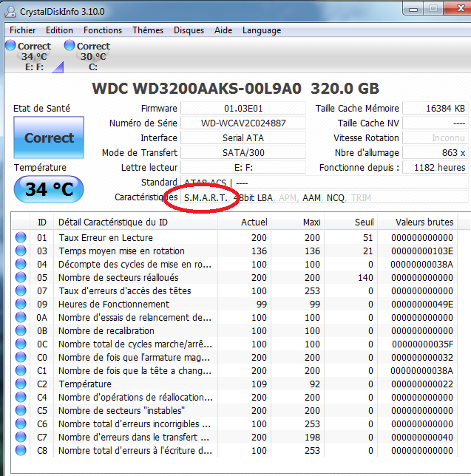Open the Fichier menu
This screenshot has width=471, height=476.
(23, 30)
